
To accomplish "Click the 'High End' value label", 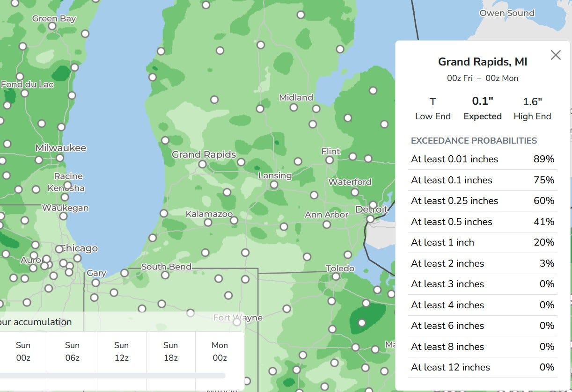I will pos(532,116).
